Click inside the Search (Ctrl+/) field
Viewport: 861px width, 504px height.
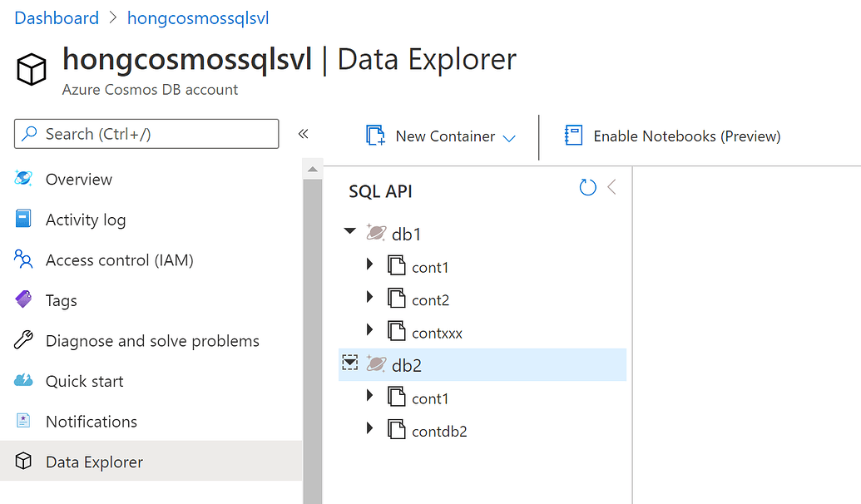[x=146, y=134]
